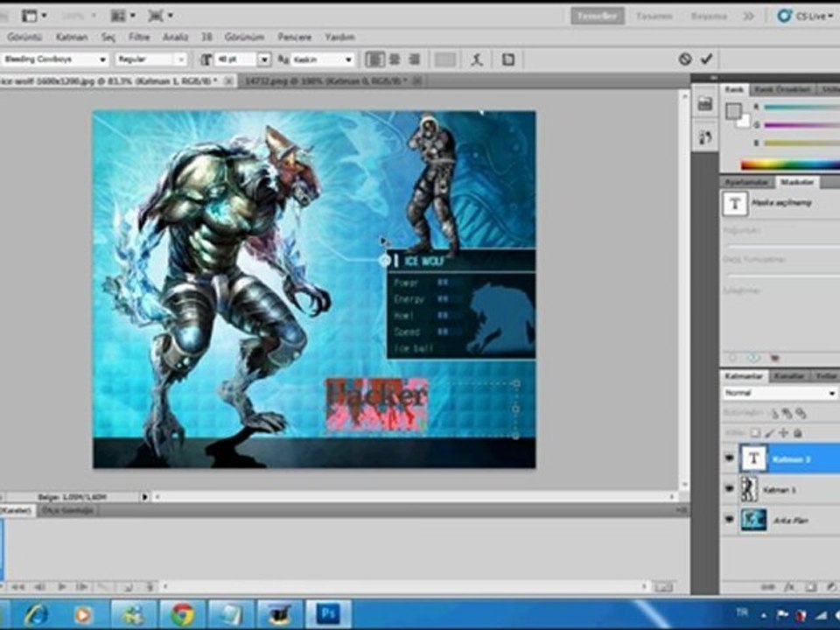Click the foreground color swatch in Renk panel

click(733, 111)
